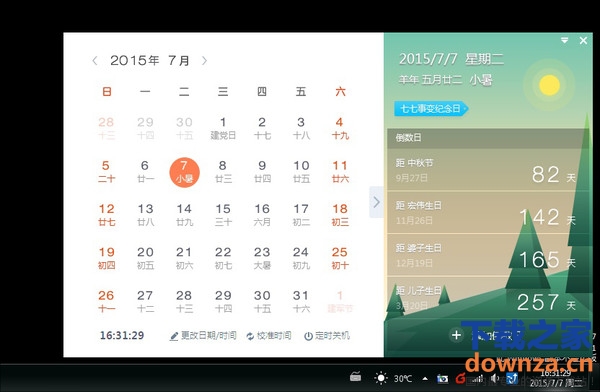
Task: Click 定时关机 power link
Action: click(327, 336)
